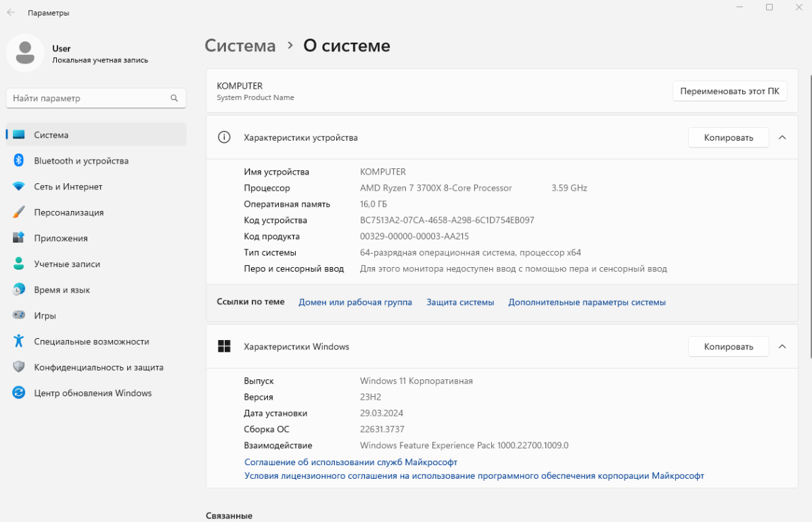
Task: Click the 16,0 ГБ memory value
Action: click(x=374, y=204)
